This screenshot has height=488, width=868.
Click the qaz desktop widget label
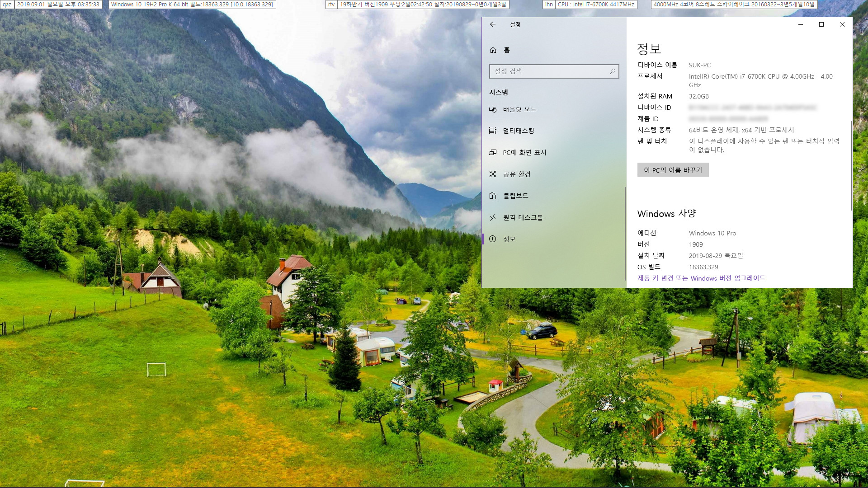click(x=7, y=5)
